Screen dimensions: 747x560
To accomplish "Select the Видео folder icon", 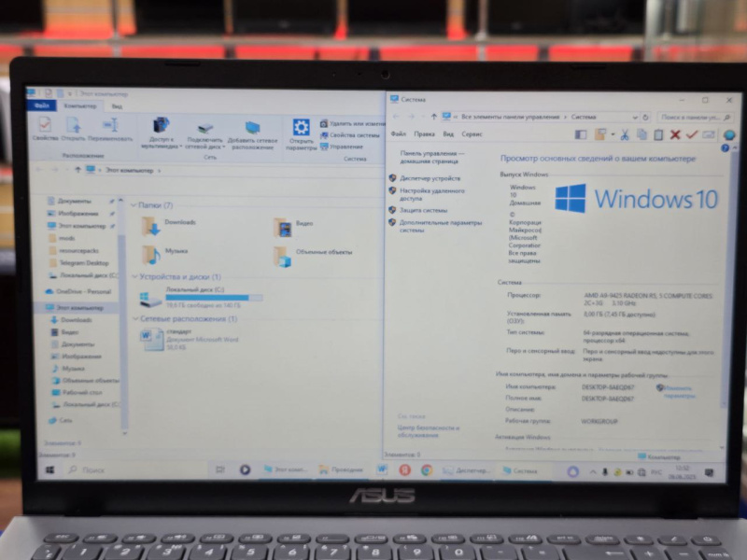I will [x=283, y=228].
